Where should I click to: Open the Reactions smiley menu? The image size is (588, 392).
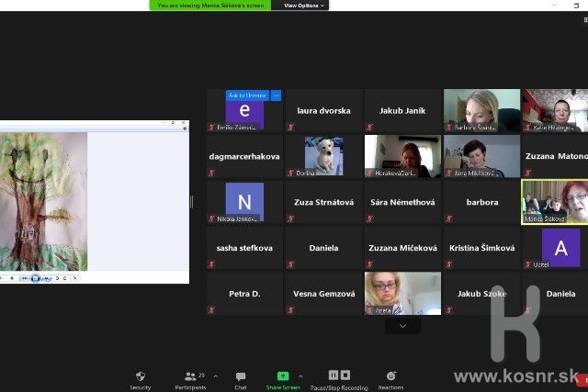[390, 376]
